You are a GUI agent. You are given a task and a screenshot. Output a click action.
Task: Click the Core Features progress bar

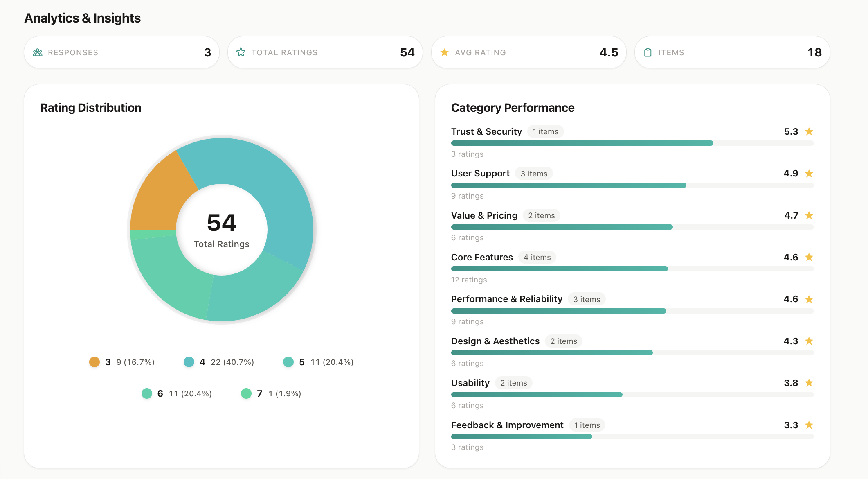[632, 269]
